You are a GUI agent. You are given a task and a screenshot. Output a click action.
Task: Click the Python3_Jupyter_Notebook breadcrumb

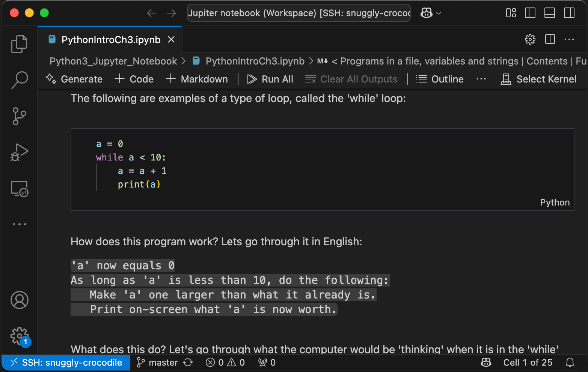pyautogui.click(x=113, y=61)
